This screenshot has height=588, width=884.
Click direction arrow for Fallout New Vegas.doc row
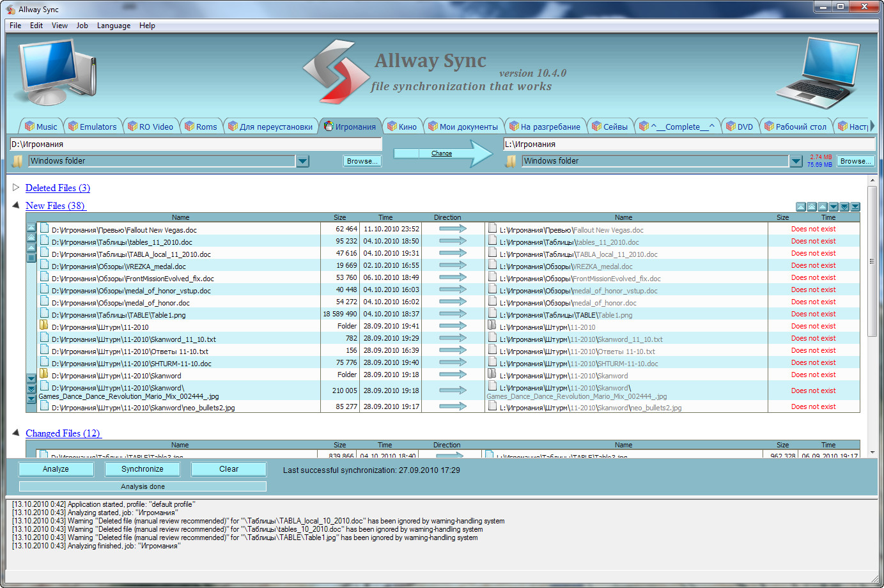click(453, 229)
